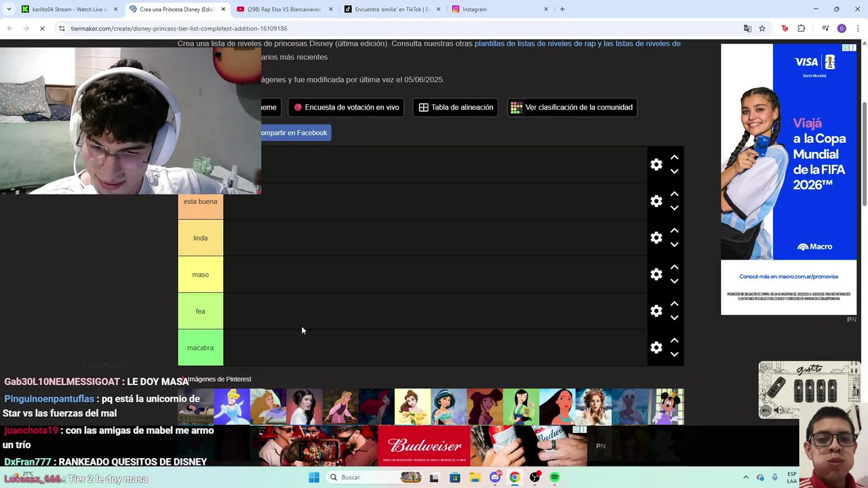This screenshot has width=868, height=488.
Task: Click the Budweiser banner ad
Action: (424, 446)
